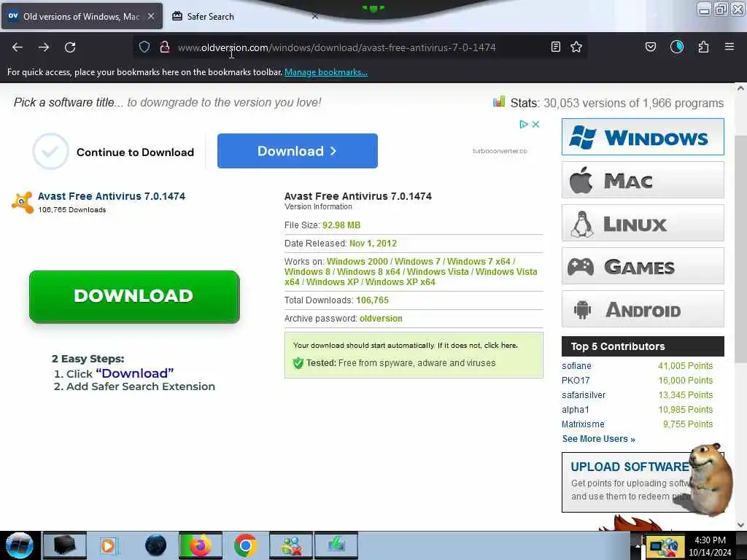
Task: Click the green DOWNLOAD button
Action: [134, 296]
